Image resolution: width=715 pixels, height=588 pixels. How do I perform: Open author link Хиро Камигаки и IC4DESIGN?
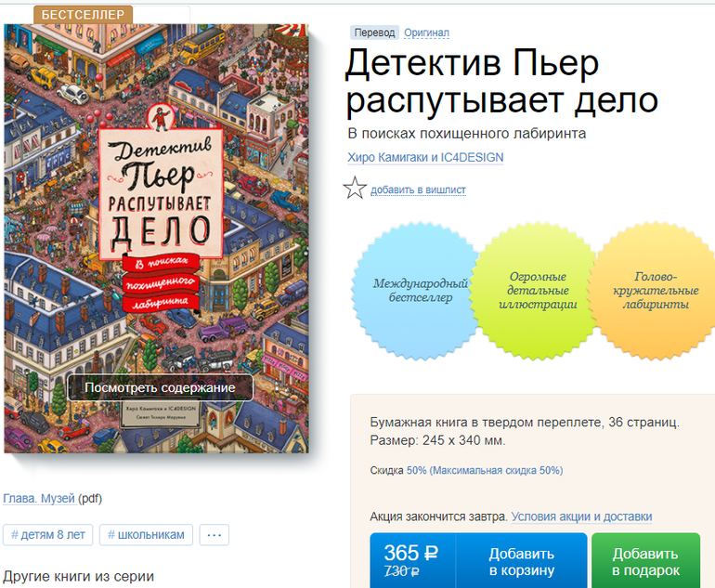click(x=425, y=157)
